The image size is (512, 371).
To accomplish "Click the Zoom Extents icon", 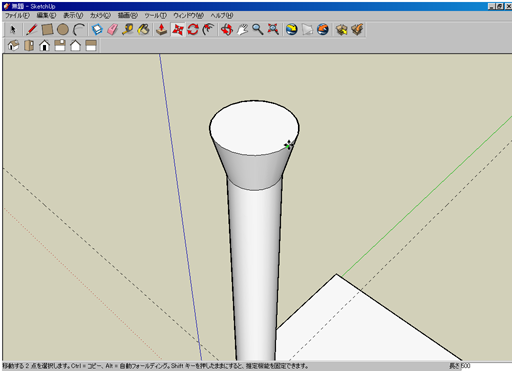I will tap(273, 30).
